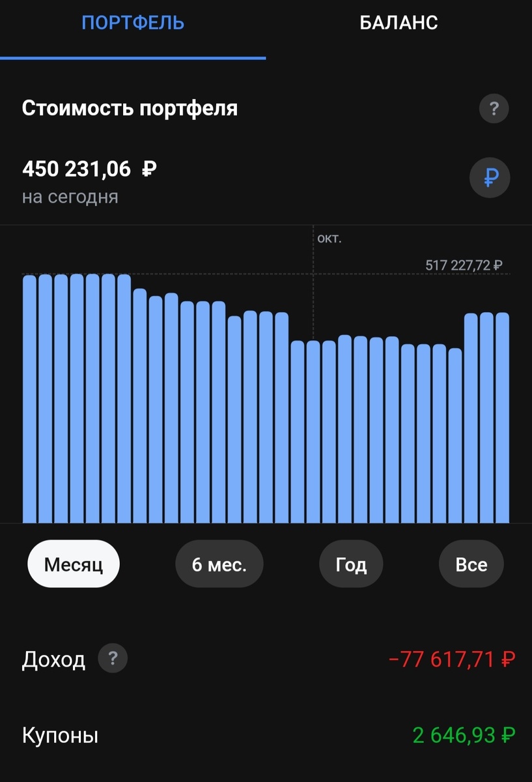
Task: Select the Месяц period
Action: pos(74,564)
